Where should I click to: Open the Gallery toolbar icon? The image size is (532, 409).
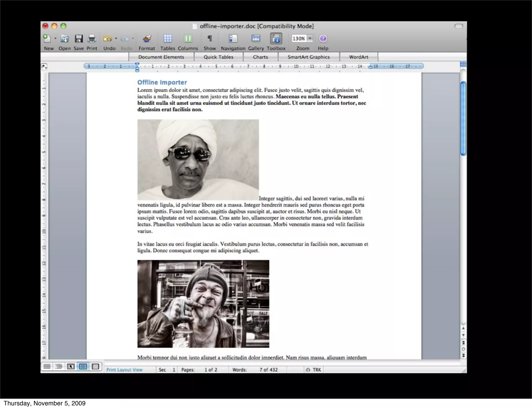click(x=256, y=39)
